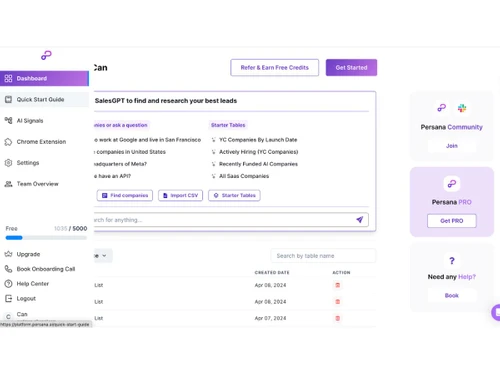Viewport: 500px width, 375px height.
Task: Open Chrome Extension page
Action: point(41,142)
